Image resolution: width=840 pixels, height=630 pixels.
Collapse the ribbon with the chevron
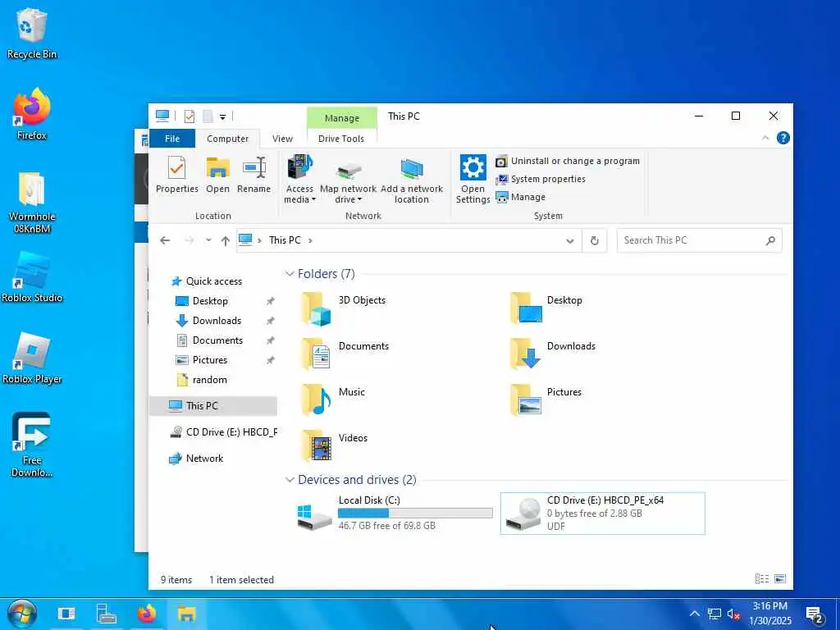pos(765,138)
